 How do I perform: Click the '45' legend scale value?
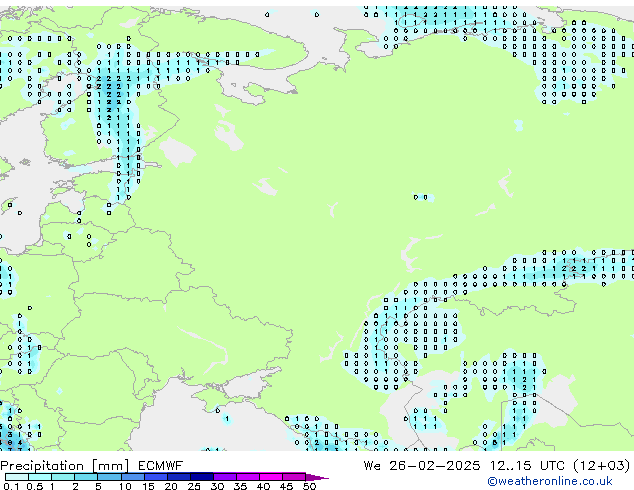286,486
